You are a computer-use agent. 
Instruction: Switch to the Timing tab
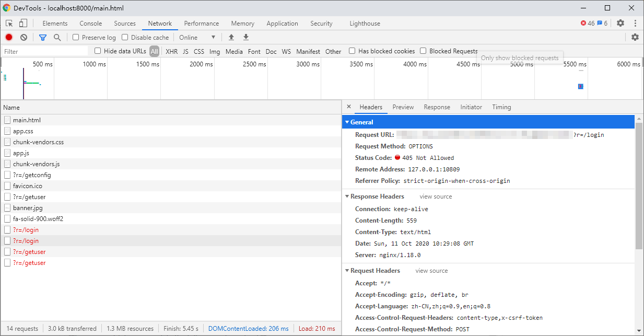tap(501, 107)
